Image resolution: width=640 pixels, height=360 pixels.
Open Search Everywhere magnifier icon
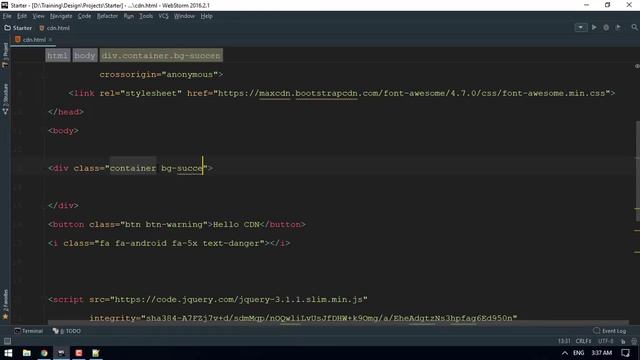pos(634,27)
